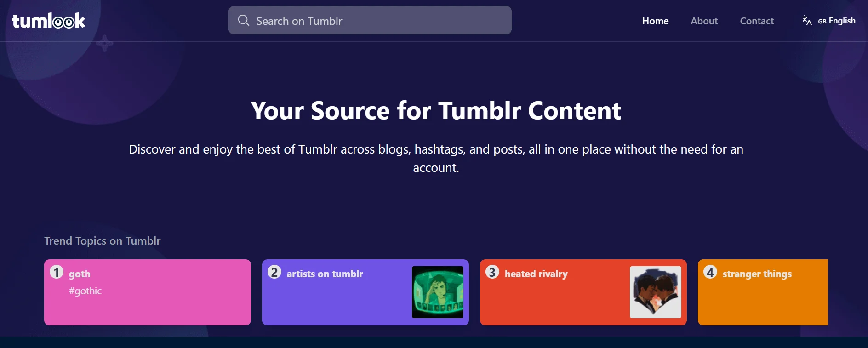
Task: Open the artists on tumblr topic
Action: [365, 292]
